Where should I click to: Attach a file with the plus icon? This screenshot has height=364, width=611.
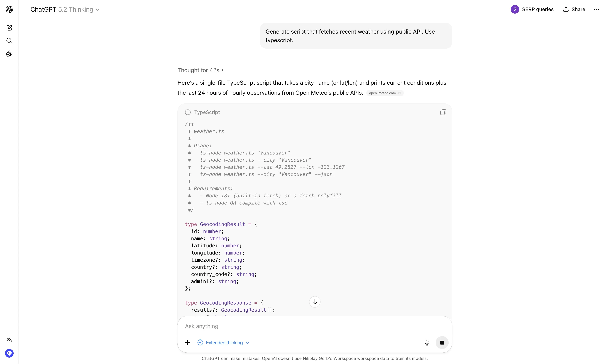point(187,342)
